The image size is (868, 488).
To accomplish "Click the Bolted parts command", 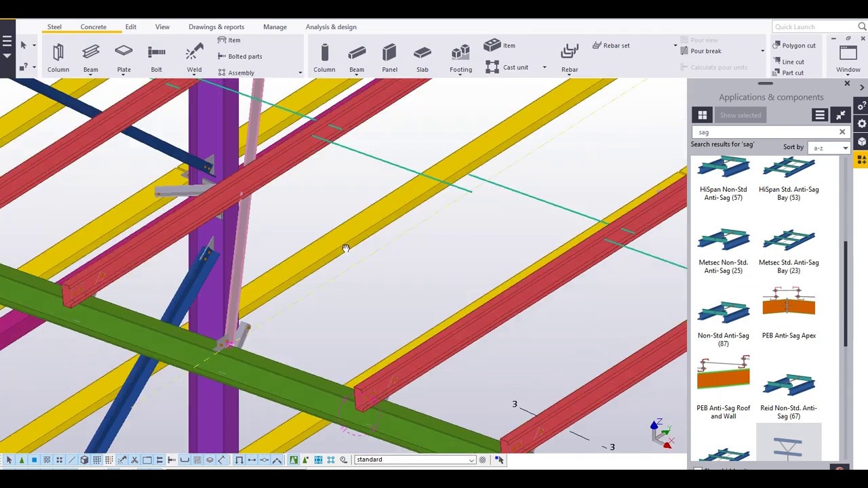I will point(239,56).
